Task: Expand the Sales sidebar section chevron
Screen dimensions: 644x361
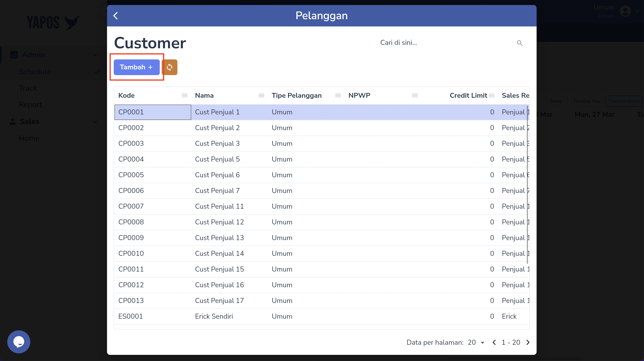Action: click(x=95, y=121)
